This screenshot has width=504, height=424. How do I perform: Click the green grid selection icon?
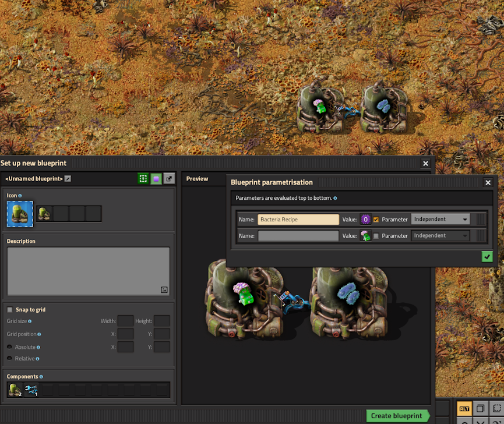tap(143, 179)
